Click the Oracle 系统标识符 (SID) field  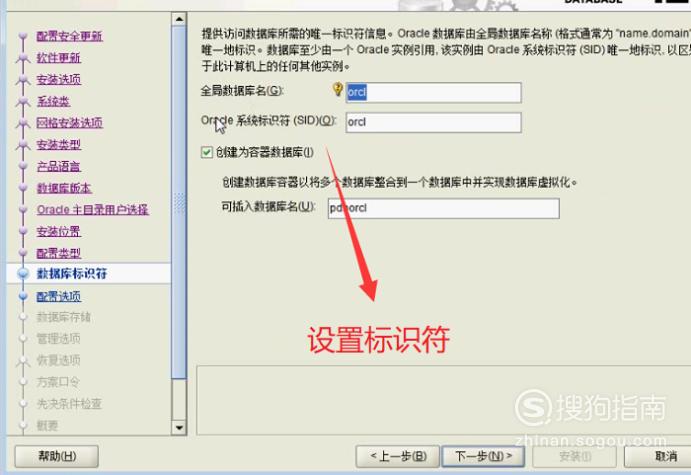pyautogui.click(x=433, y=122)
